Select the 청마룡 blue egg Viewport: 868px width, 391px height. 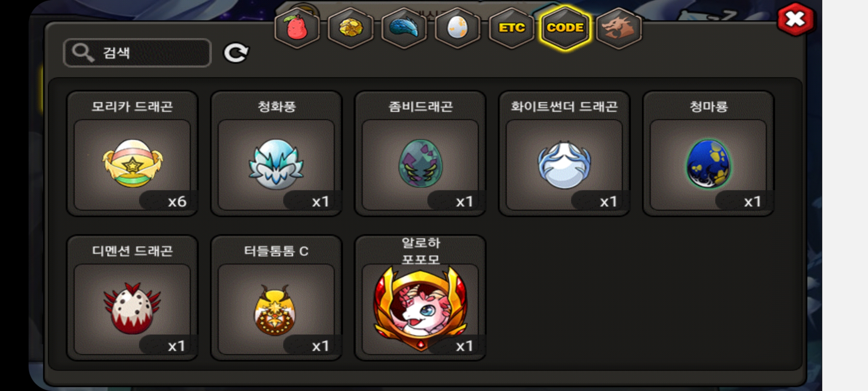tap(708, 154)
